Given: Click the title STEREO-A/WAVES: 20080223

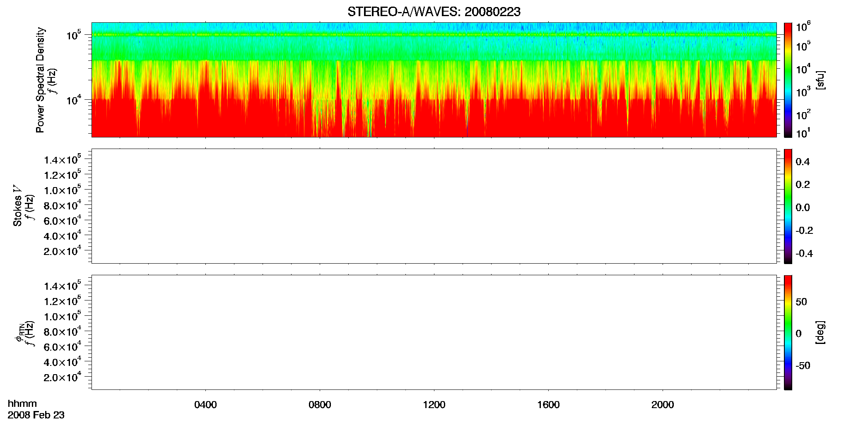Looking at the screenshot, I should coord(434,12).
